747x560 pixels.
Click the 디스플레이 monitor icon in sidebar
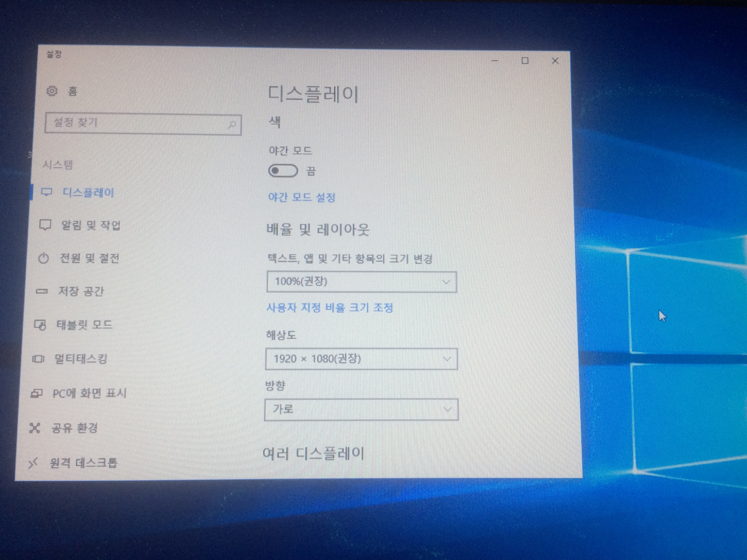click(x=46, y=192)
